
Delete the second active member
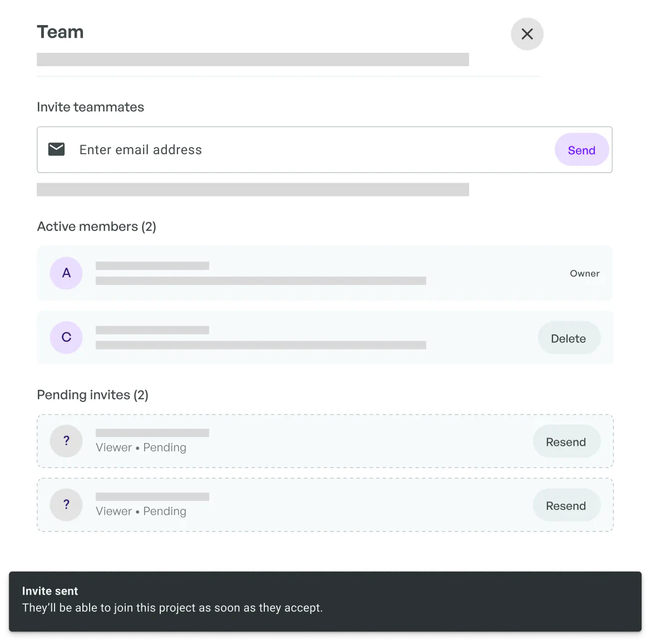pos(569,338)
